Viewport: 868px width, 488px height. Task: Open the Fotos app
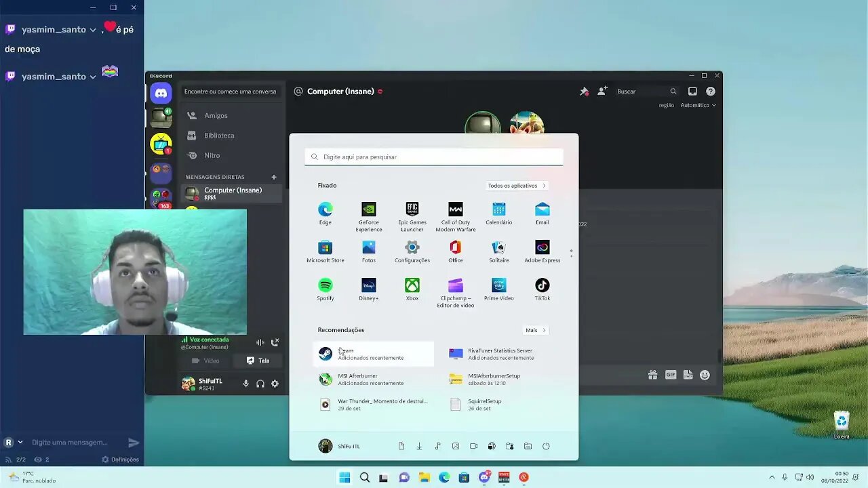tap(369, 251)
